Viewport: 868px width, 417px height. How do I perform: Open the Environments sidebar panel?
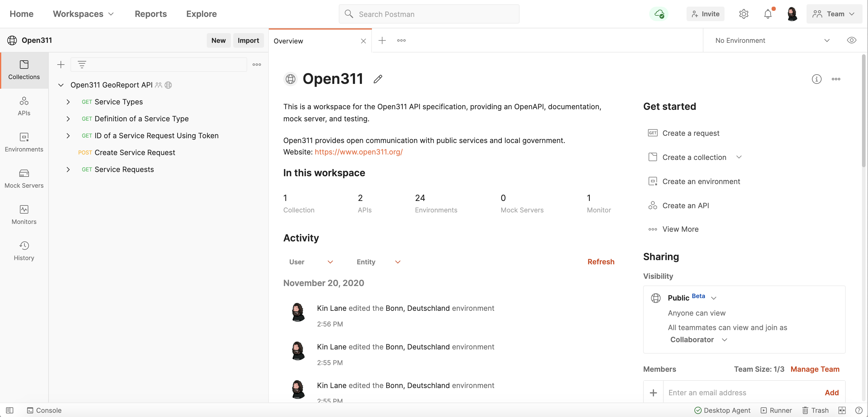coord(24,142)
